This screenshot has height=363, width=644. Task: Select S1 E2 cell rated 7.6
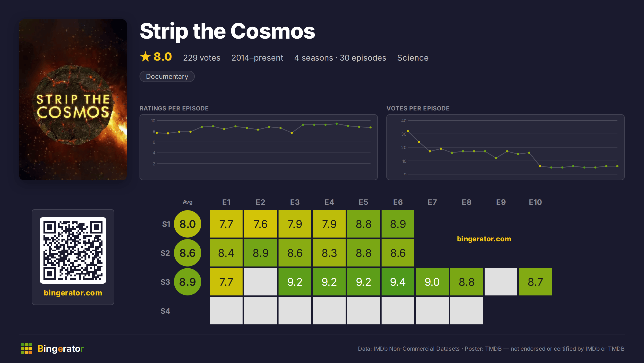pyautogui.click(x=261, y=224)
